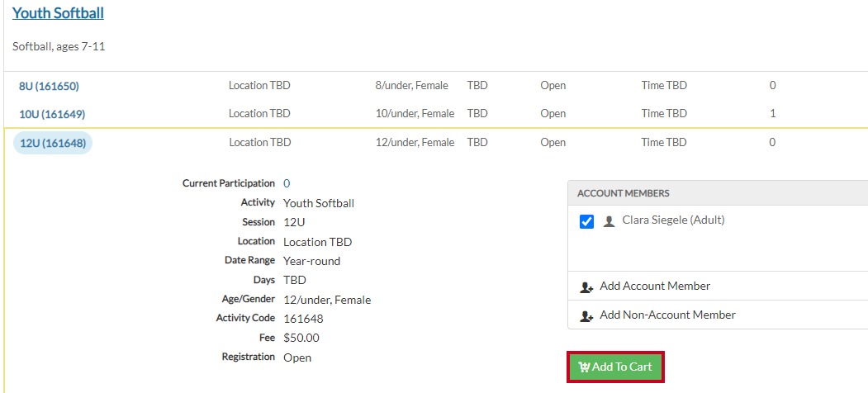Click Time TBD in 12U row
This screenshot has width=868, height=393.
click(x=664, y=142)
